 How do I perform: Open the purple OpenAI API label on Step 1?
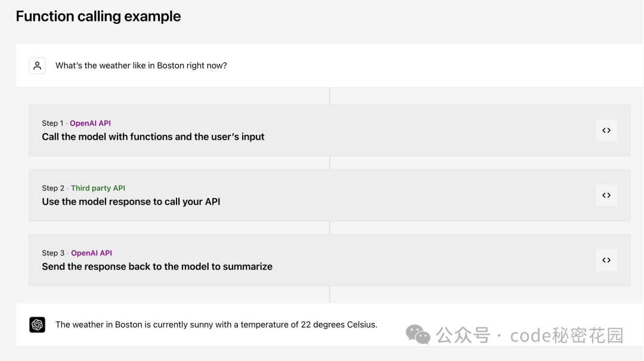pyautogui.click(x=90, y=123)
